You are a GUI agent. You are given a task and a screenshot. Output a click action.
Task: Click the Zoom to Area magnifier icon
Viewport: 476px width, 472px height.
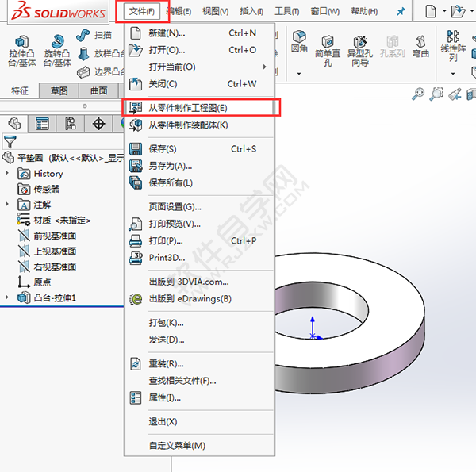click(436, 94)
